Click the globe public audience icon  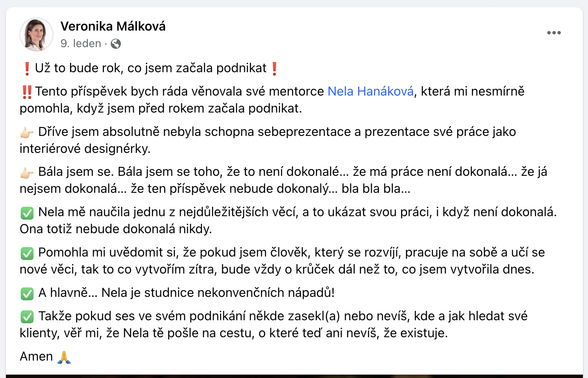pos(116,44)
